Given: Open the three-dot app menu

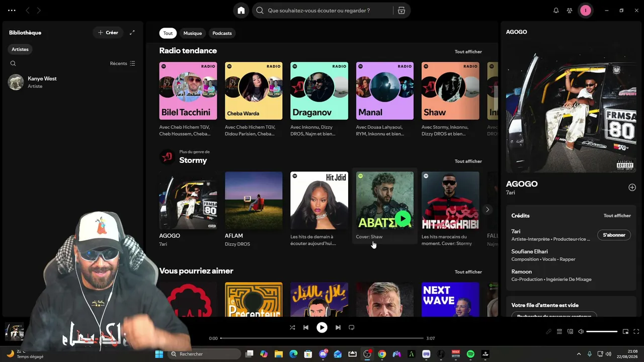Looking at the screenshot, I should tap(12, 11).
